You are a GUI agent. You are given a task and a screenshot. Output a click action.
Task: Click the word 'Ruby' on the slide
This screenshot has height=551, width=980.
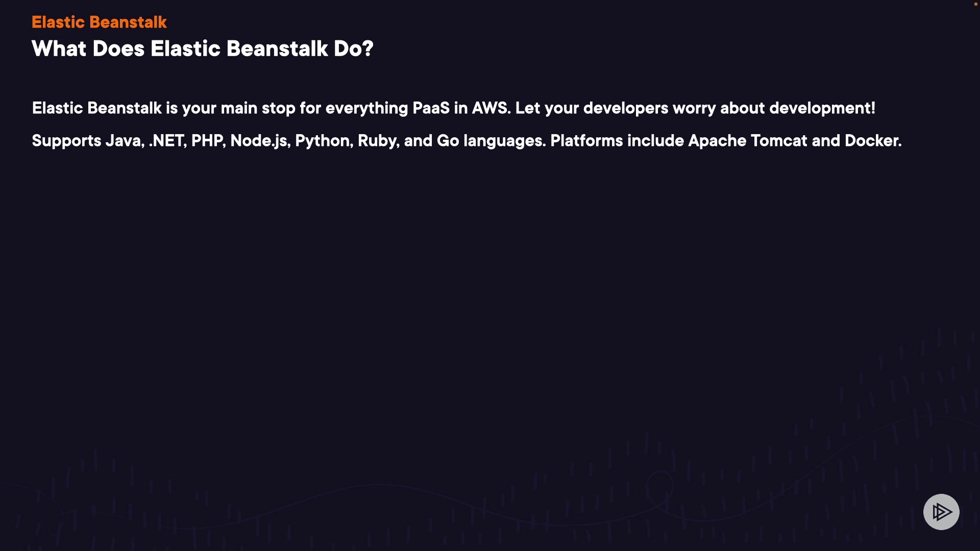pyautogui.click(x=377, y=141)
